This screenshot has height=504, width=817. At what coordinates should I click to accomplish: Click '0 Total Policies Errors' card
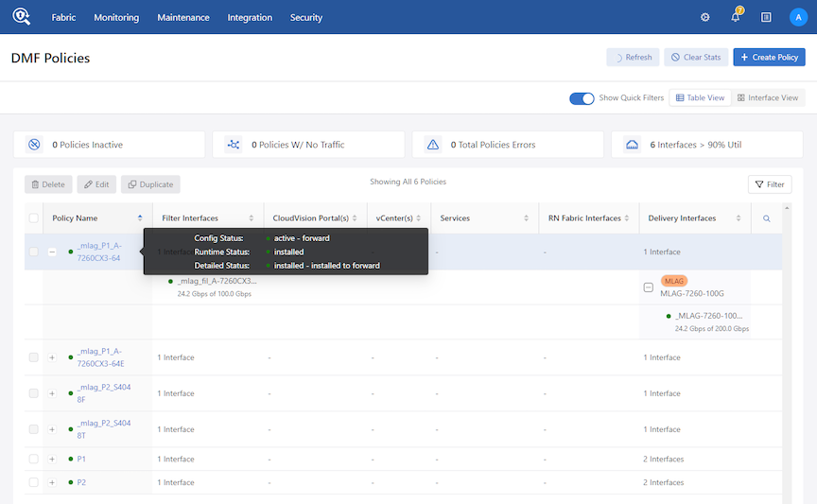tap(508, 145)
